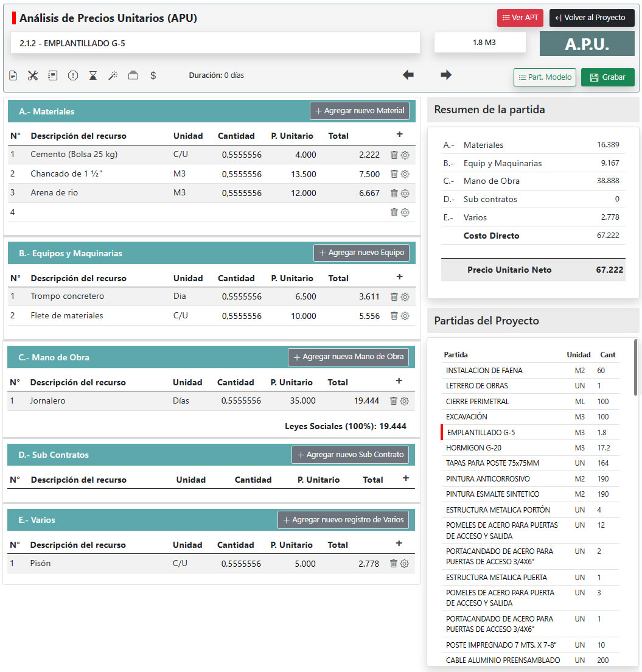Open settings gear for Trompo concretero
642x672 pixels.
coord(405,297)
